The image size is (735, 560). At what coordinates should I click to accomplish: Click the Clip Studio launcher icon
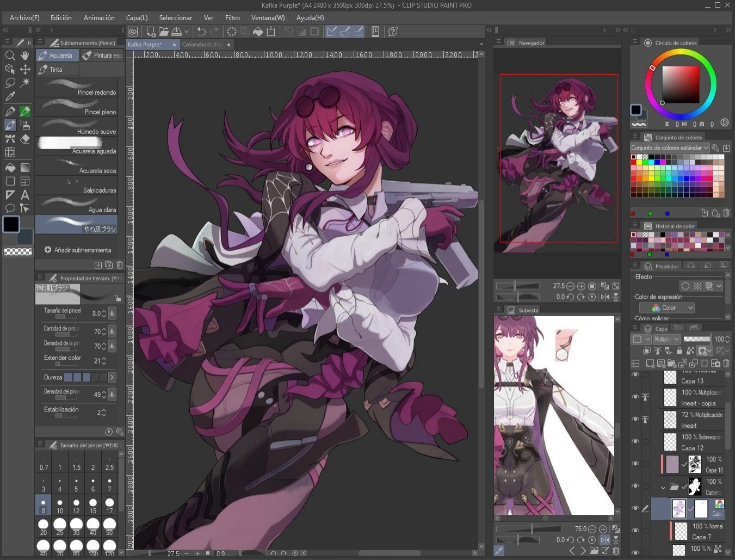click(x=133, y=32)
